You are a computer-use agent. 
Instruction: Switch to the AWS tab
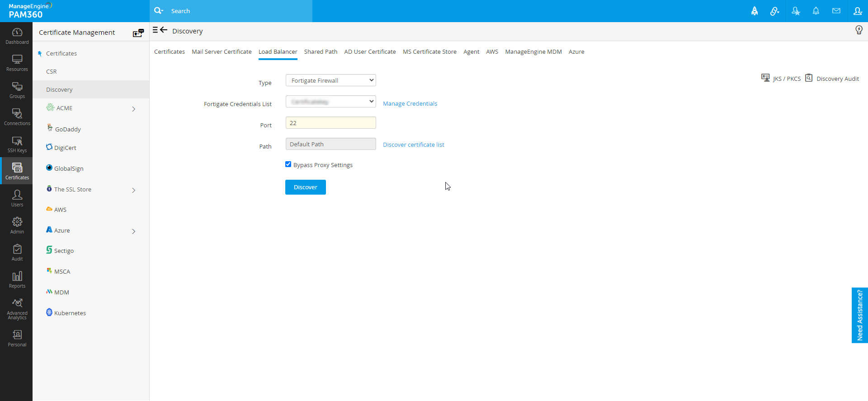pyautogui.click(x=492, y=52)
